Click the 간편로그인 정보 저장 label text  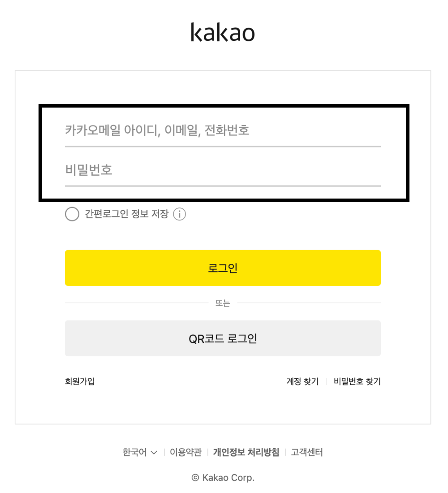126,214
